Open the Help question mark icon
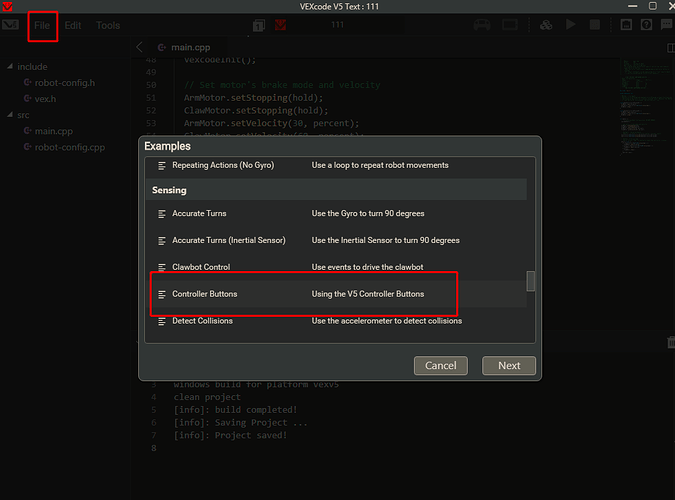The width and height of the screenshot is (675, 500). pyautogui.click(x=646, y=25)
